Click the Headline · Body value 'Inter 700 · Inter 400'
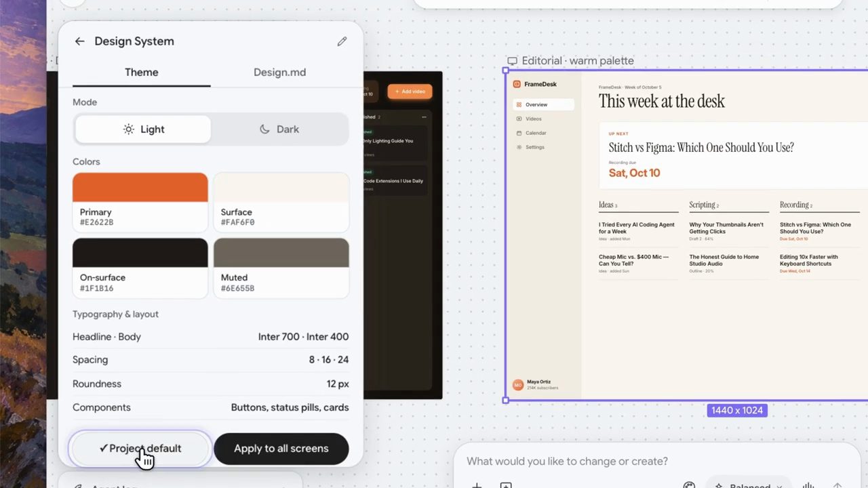Image resolution: width=868 pixels, height=488 pixels. [304, 337]
